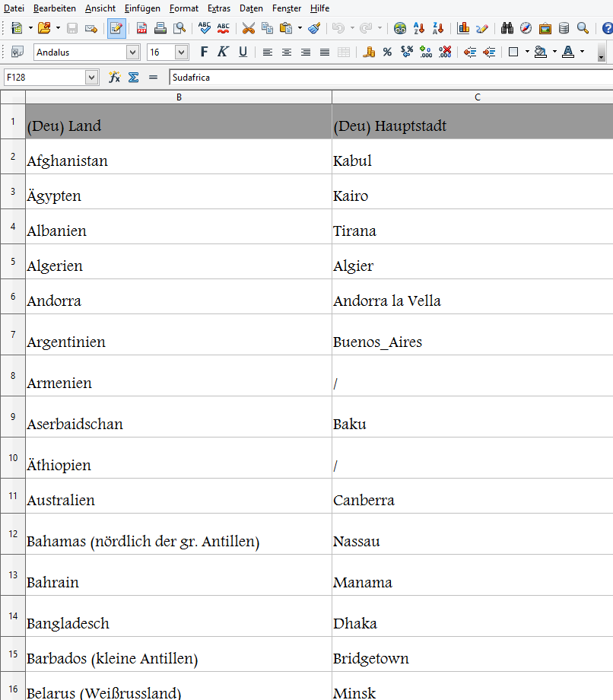
Task: Justify text alignment
Action: click(x=325, y=52)
